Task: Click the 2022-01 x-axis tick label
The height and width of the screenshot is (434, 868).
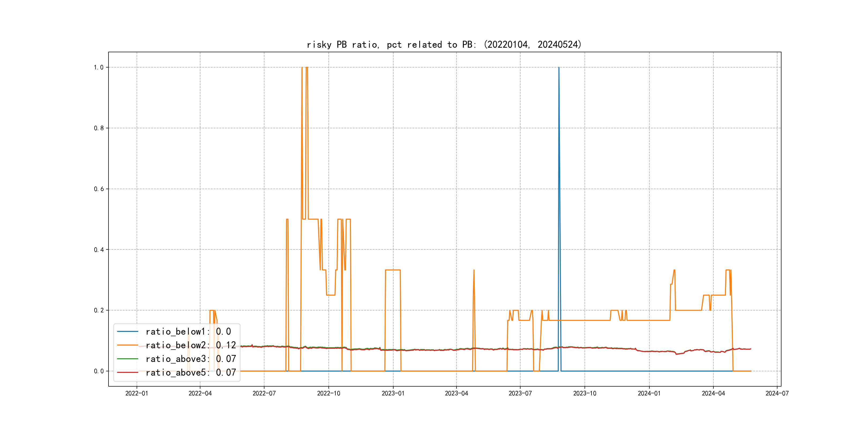Action: point(136,393)
